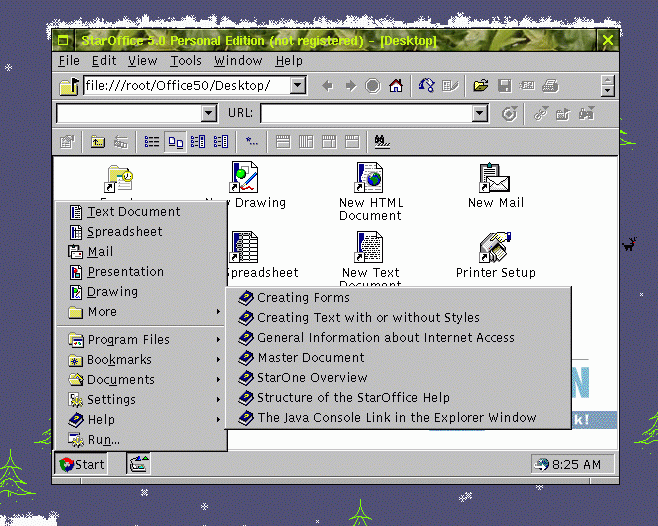The image size is (658, 526).
Task: Click the target frame icon right of the URL box
Action: [x=509, y=114]
